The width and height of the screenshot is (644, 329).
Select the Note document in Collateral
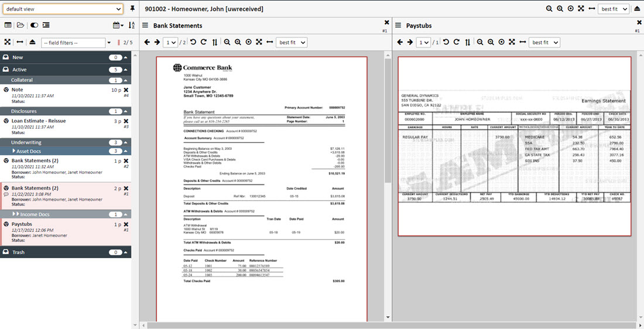(18, 90)
